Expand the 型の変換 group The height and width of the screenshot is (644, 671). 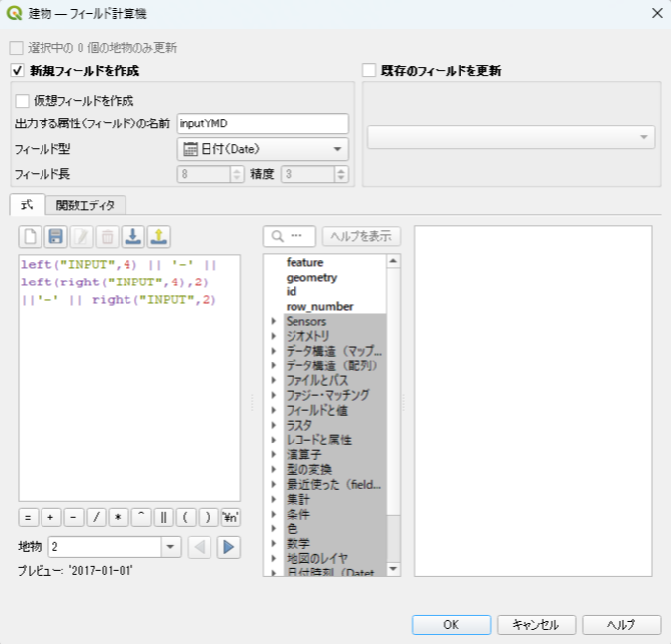pyautogui.click(x=274, y=469)
